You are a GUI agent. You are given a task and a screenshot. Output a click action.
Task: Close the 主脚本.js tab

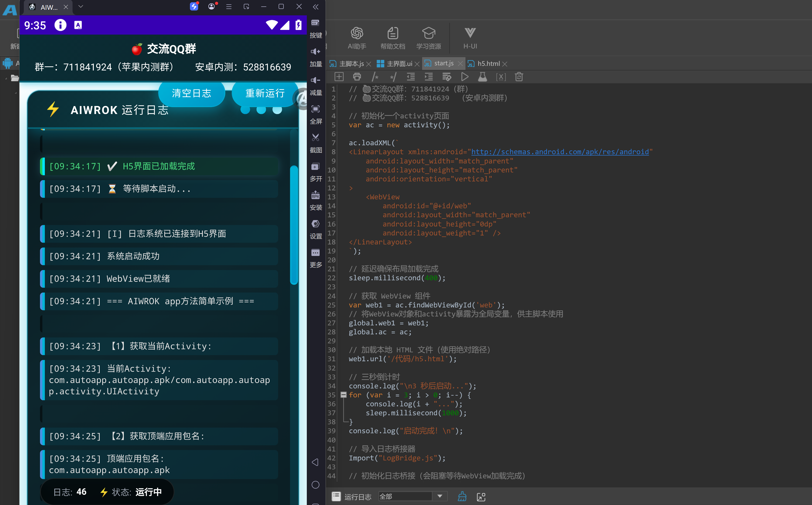pyautogui.click(x=368, y=64)
